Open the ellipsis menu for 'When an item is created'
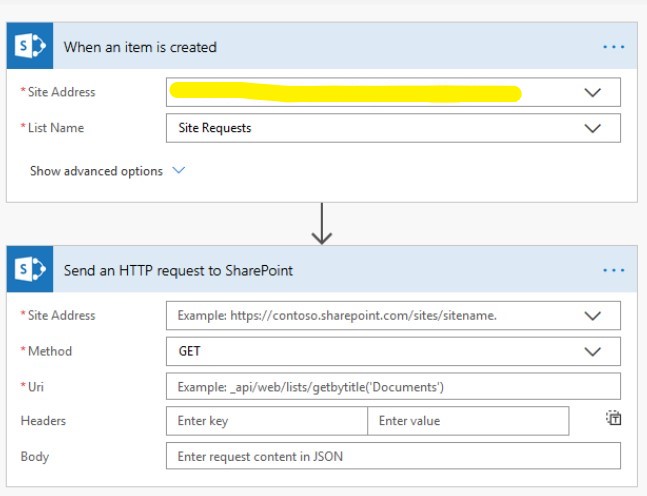The width and height of the screenshot is (647, 496). (x=614, y=47)
